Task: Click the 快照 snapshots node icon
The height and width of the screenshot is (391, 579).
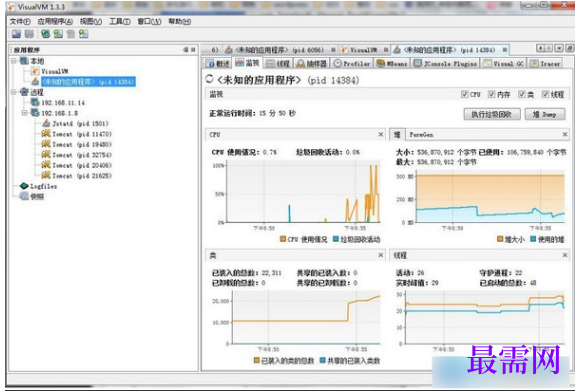Action: point(24,196)
